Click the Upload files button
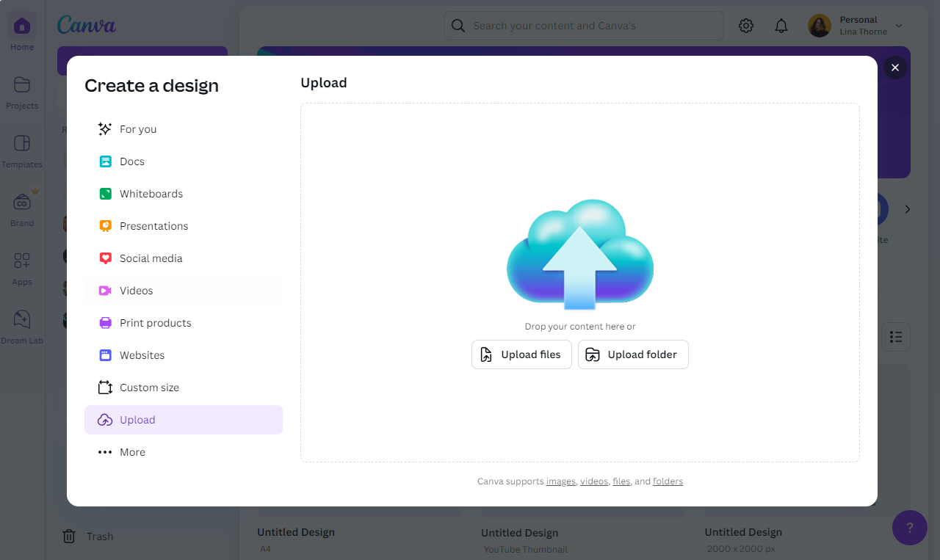The width and height of the screenshot is (940, 560). (x=521, y=354)
